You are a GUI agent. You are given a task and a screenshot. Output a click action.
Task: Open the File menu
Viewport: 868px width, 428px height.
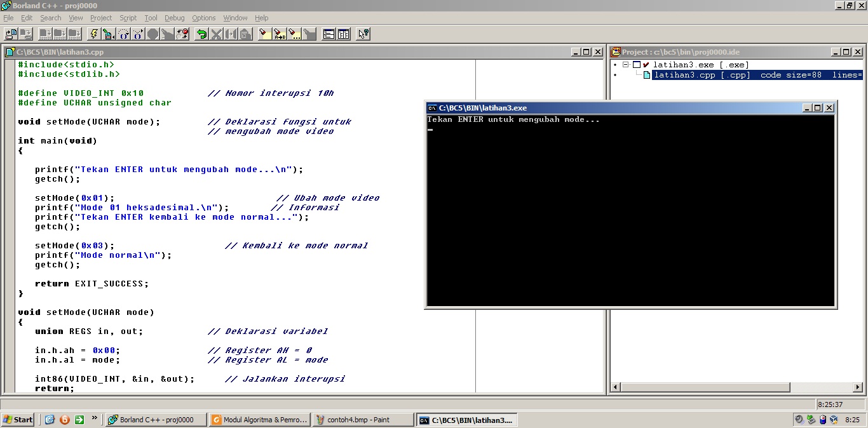(8, 18)
